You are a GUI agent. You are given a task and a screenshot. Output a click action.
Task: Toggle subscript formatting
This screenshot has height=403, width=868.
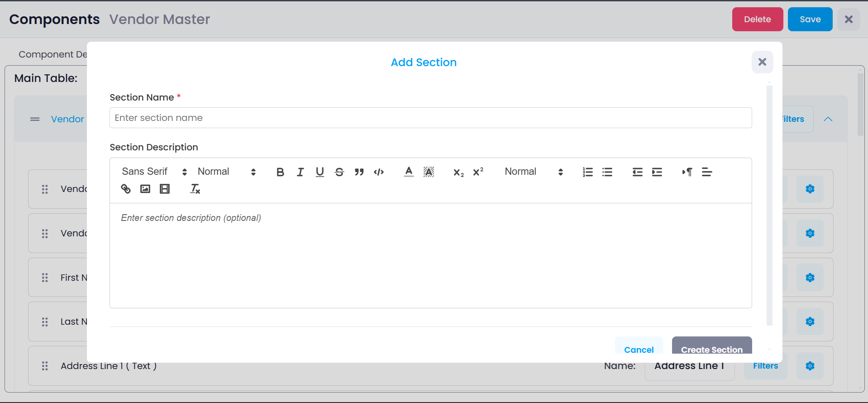(458, 172)
